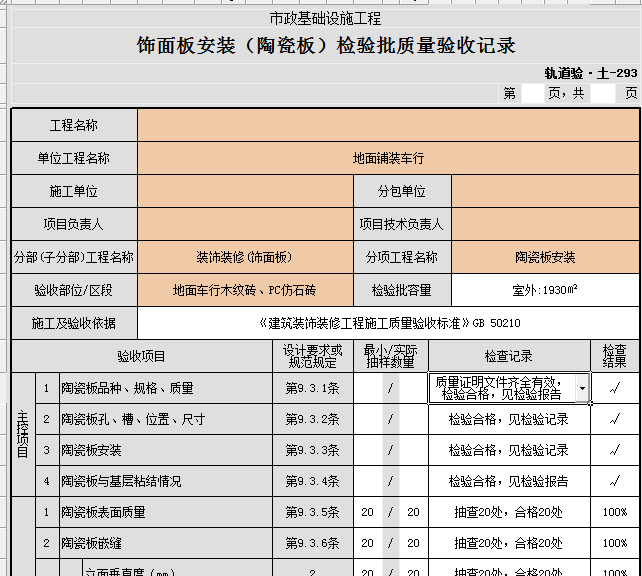Click the 第9.3.6条 cell
The image size is (642, 576).
pyautogui.click(x=312, y=543)
